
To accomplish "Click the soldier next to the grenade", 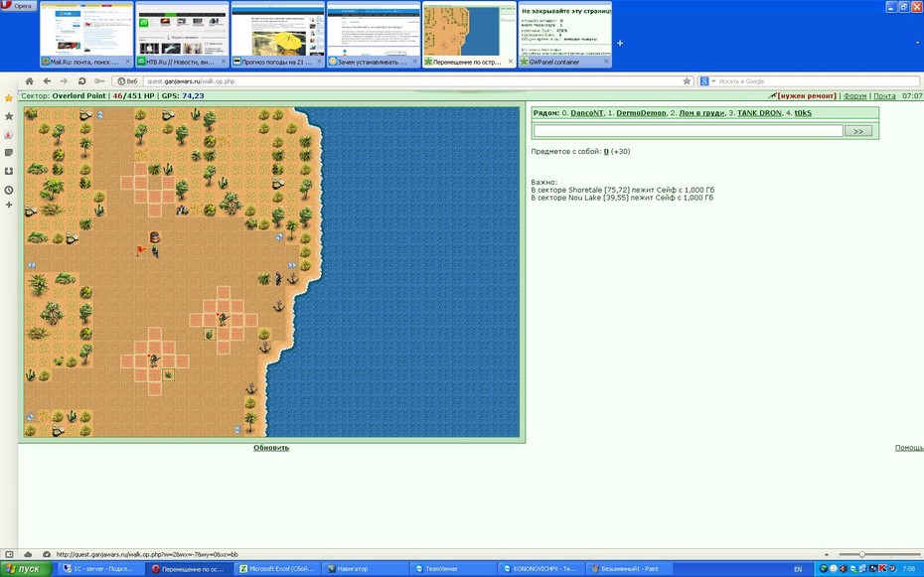I will (223, 319).
